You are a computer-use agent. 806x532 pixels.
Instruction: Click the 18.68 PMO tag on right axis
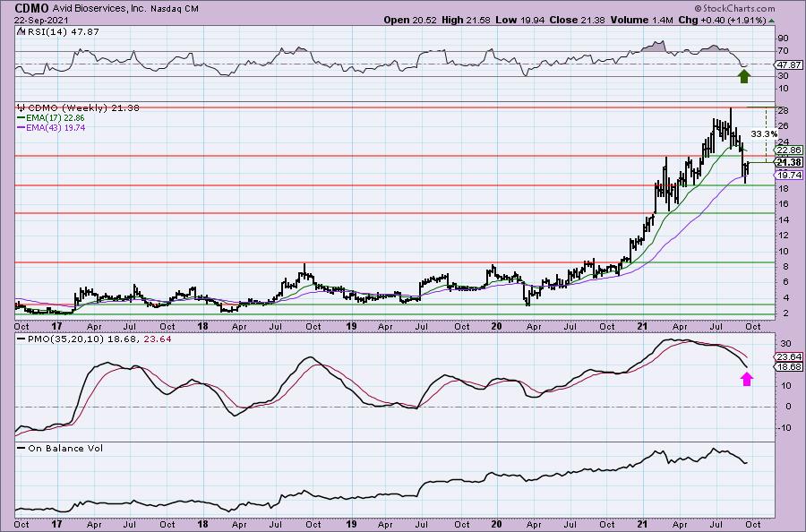pyautogui.click(x=789, y=367)
